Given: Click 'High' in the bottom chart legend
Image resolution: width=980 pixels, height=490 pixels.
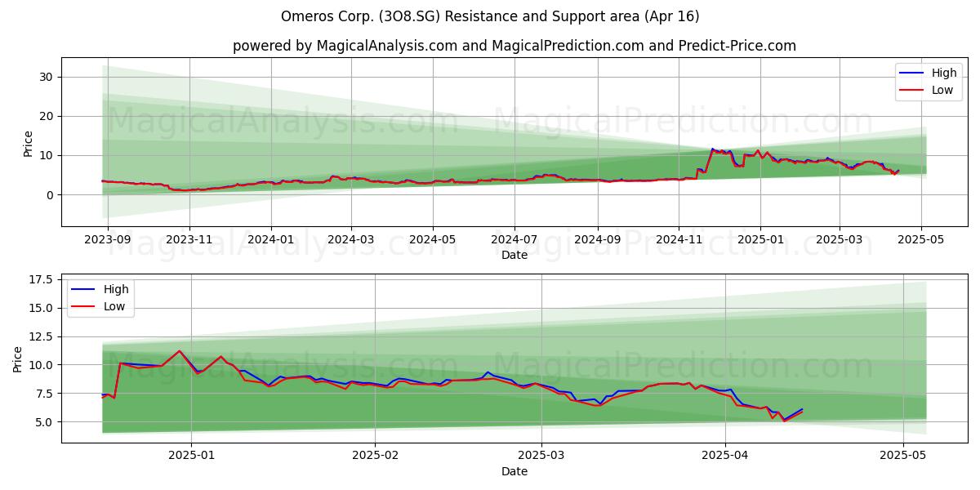Looking at the screenshot, I should (118, 289).
